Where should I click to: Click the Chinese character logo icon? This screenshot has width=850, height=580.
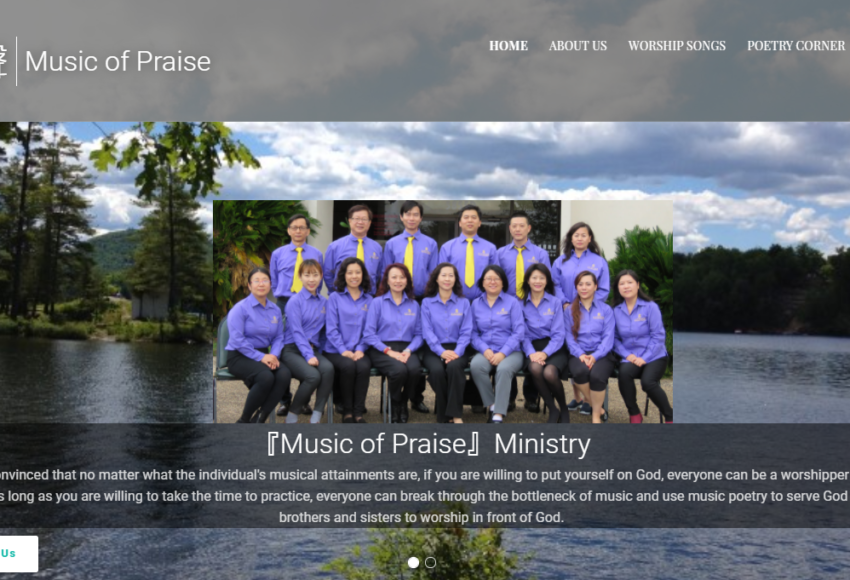coord(3,61)
